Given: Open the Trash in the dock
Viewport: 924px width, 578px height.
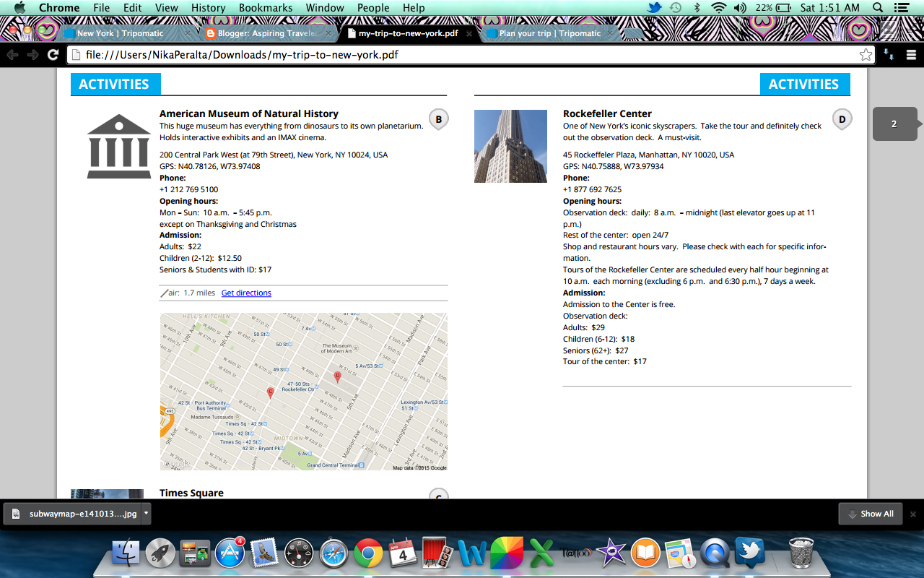Looking at the screenshot, I should tap(801, 553).
